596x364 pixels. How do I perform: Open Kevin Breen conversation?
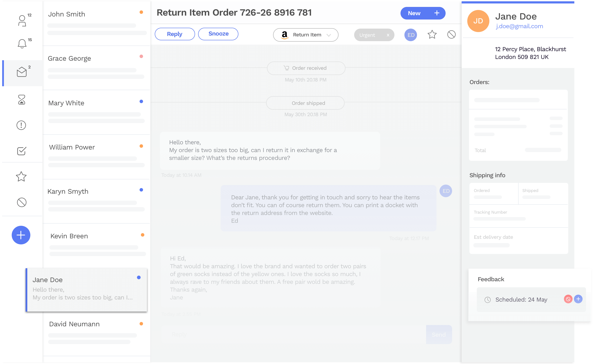(96, 245)
